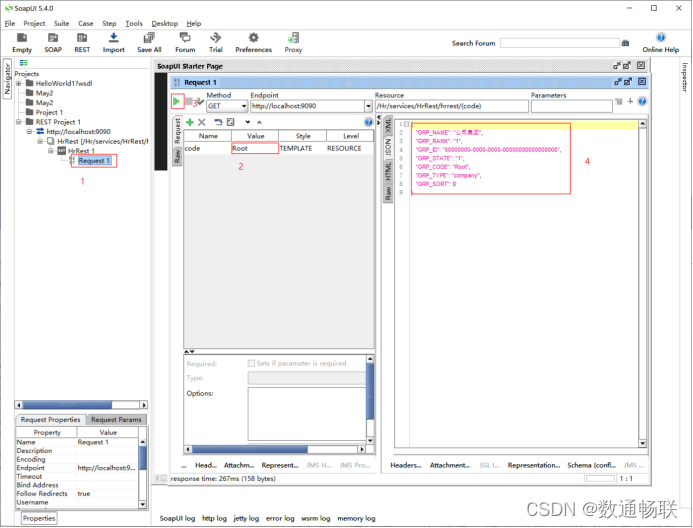Click the SOAP project toolbar icon

[53, 43]
